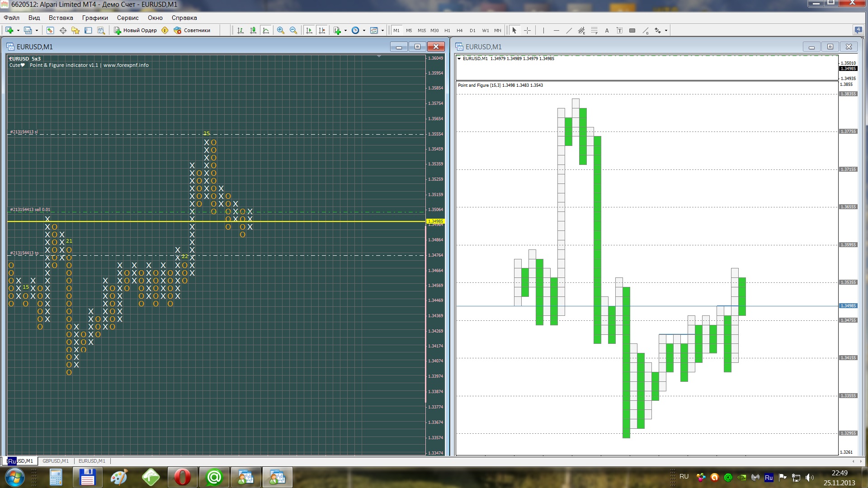Open the indicators list dropdown arrow
This screenshot has height=488, width=868.
click(x=345, y=30)
